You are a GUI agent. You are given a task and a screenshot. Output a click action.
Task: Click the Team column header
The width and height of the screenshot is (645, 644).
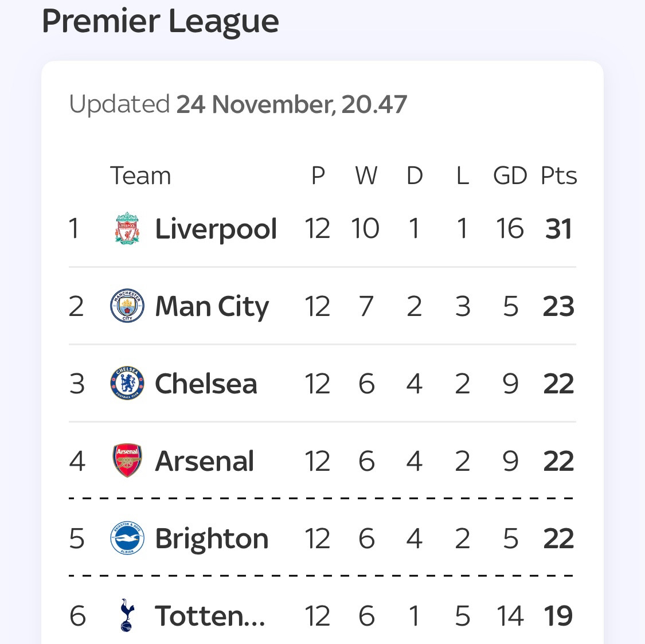coord(140,175)
